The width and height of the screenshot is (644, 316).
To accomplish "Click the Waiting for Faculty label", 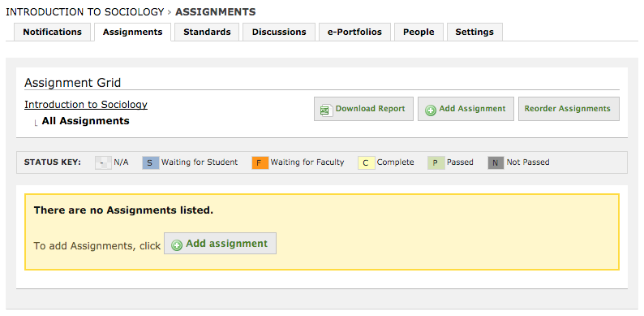I will click(x=307, y=162).
